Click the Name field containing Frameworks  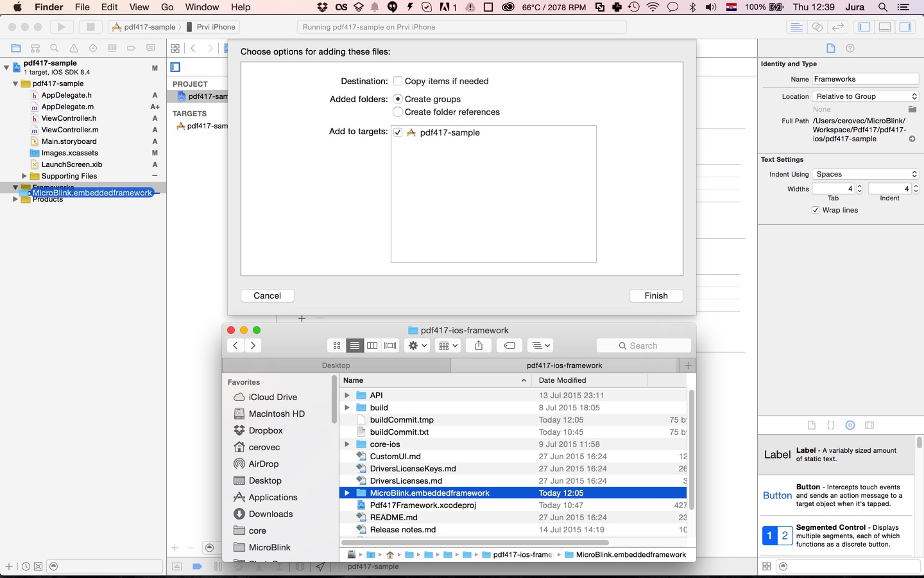(x=866, y=79)
